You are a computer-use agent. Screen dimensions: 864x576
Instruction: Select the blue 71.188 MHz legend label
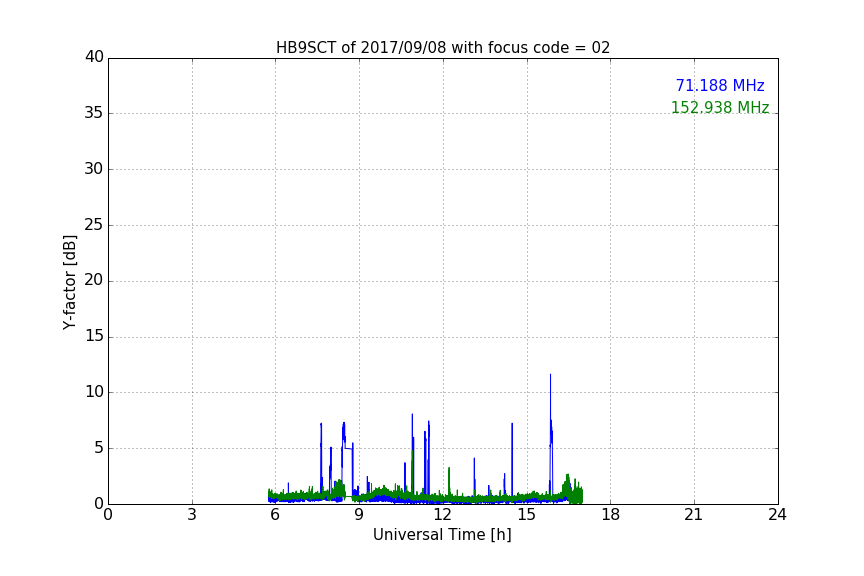click(x=720, y=85)
